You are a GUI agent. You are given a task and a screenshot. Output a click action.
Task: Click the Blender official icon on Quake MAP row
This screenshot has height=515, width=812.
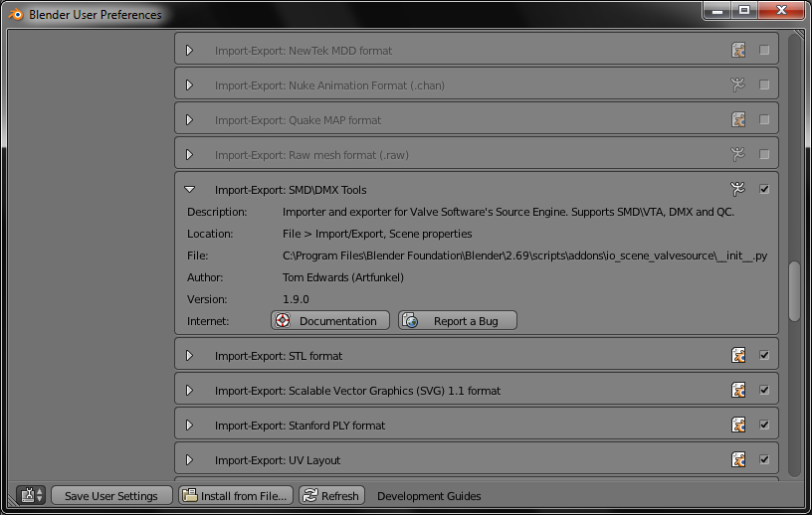(x=738, y=120)
